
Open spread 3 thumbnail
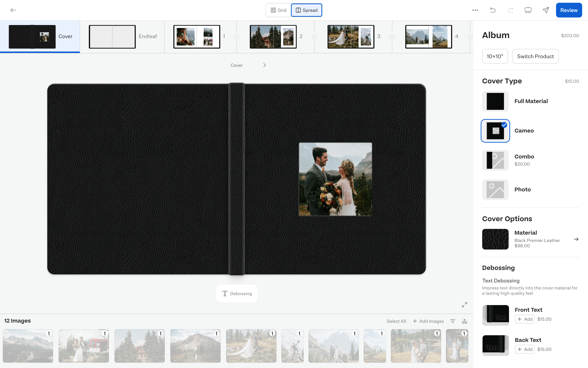click(x=351, y=37)
